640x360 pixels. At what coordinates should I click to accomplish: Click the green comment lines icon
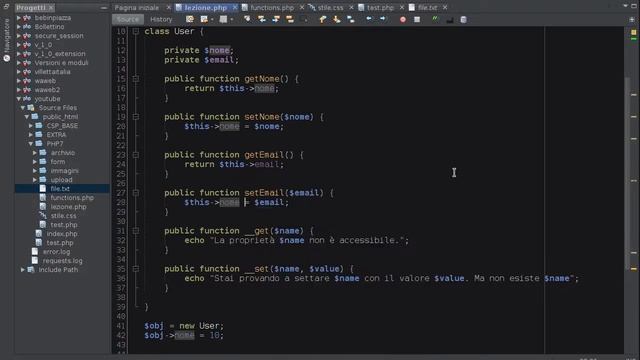436,19
